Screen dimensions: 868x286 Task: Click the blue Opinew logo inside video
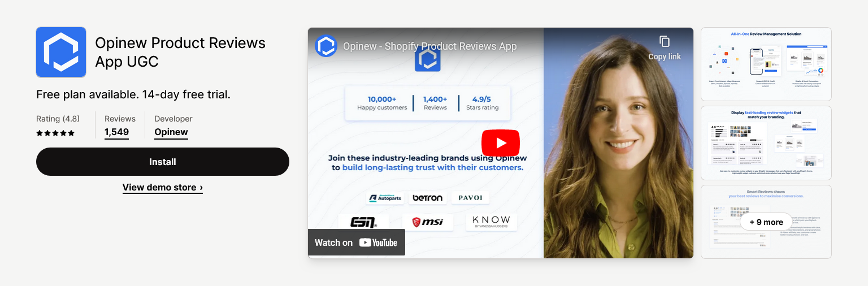(427, 59)
